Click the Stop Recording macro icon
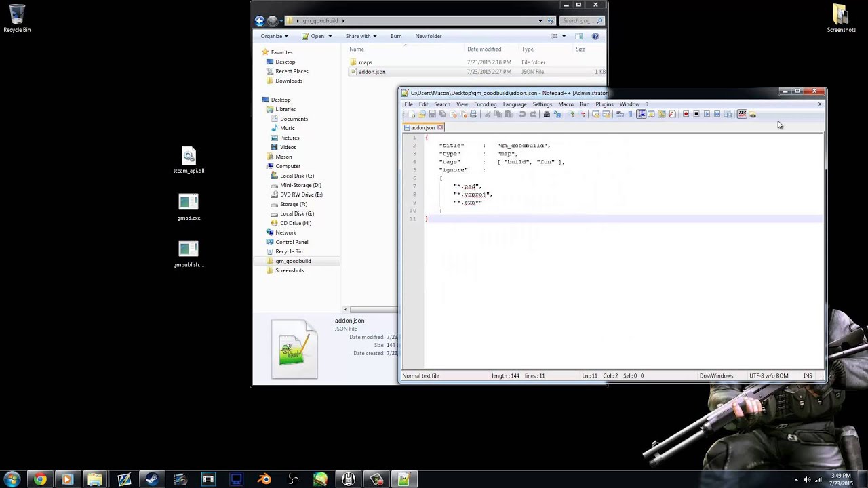 click(696, 114)
